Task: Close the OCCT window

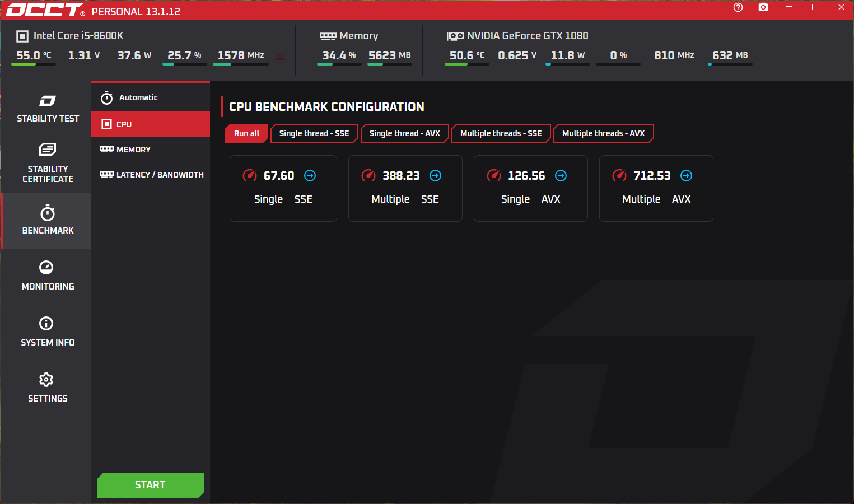Action: (841, 7)
